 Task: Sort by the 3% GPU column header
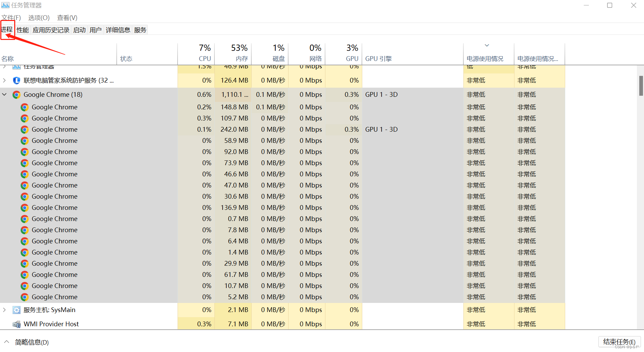(x=344, y=54)
